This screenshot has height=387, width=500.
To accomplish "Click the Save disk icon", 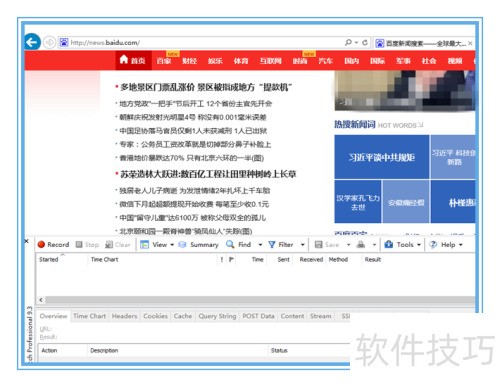I will click(318, 245).
